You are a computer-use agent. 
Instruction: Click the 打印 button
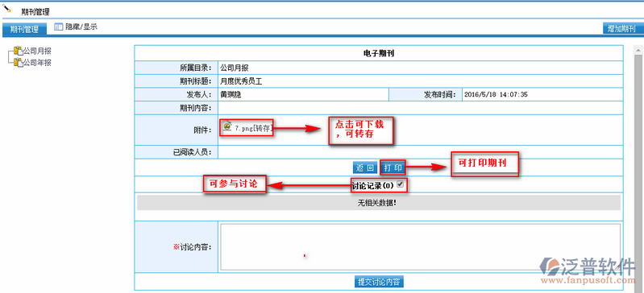click(x=393, y=167)
